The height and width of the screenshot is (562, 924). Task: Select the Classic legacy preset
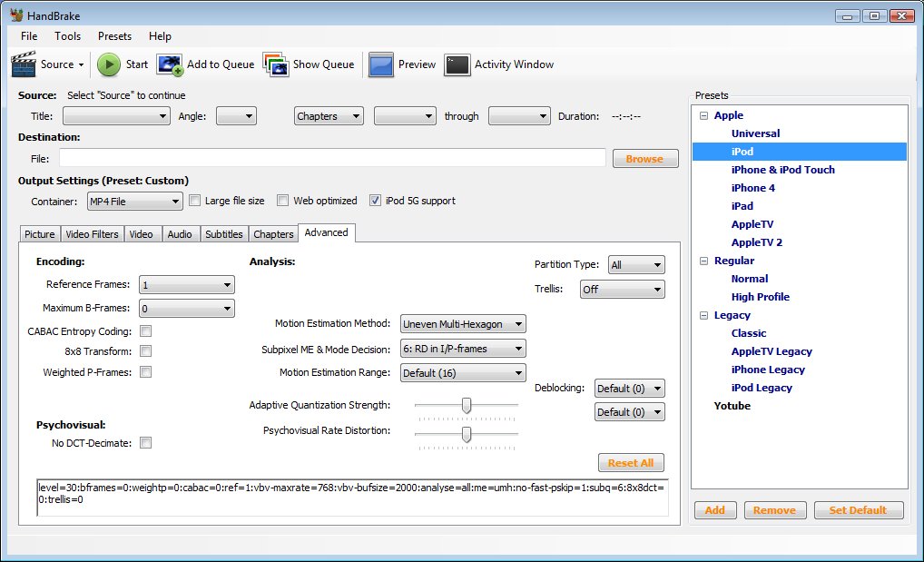(749, 333)
